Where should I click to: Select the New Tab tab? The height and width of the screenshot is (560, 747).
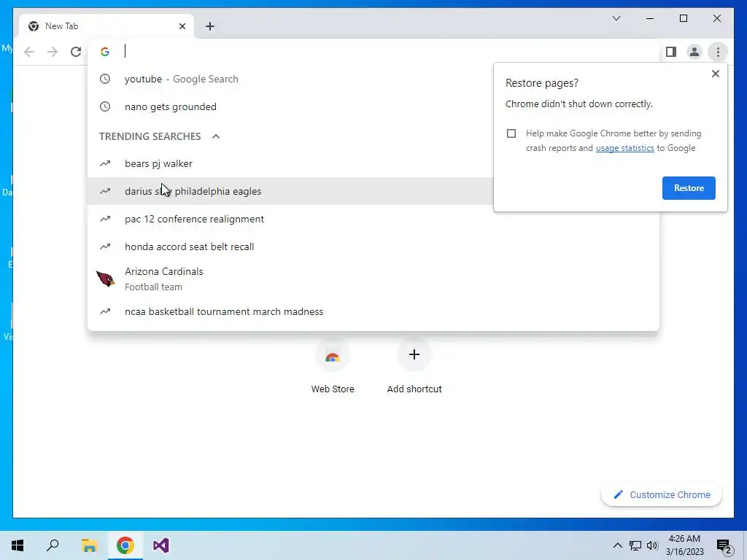[107, 26]
